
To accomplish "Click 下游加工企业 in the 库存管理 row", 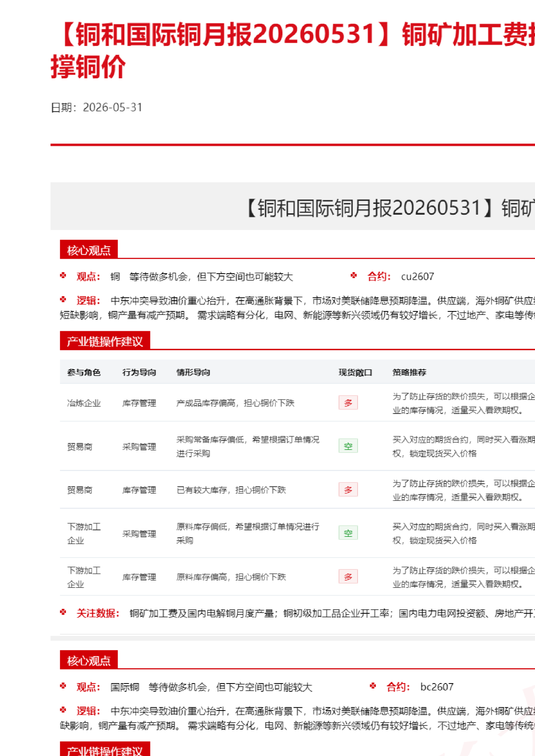I will point(84,577).
